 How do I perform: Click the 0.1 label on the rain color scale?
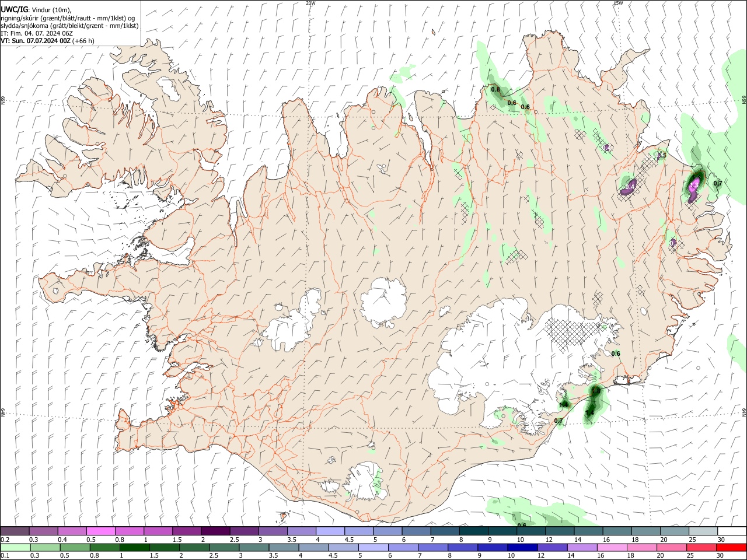click(x=5, y=555)
